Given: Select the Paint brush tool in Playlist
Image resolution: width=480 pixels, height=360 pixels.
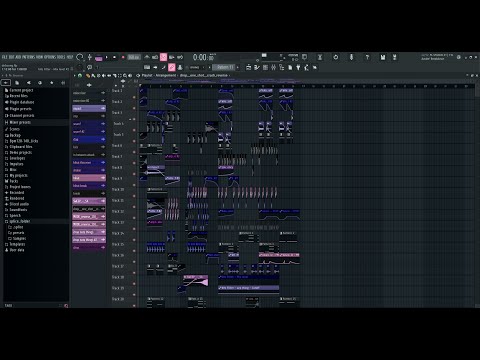Looking at the screenshot, I should [93, 76].
